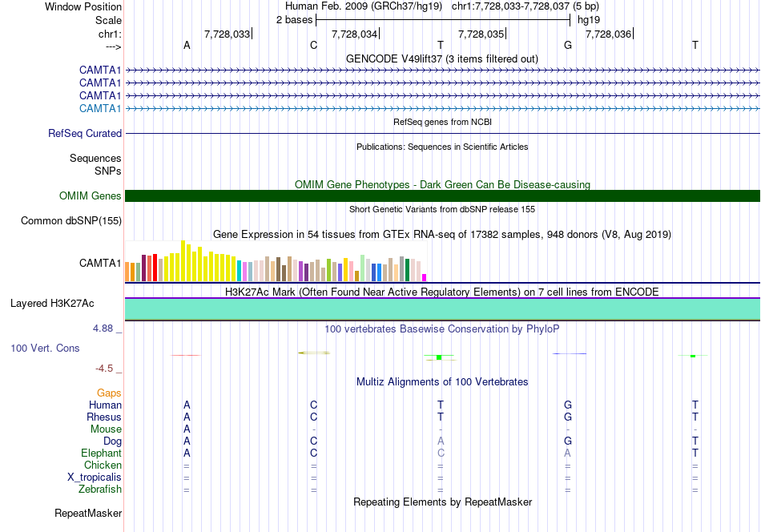
Task: Select the 'chr1:' ruler label
Action: 110,34
